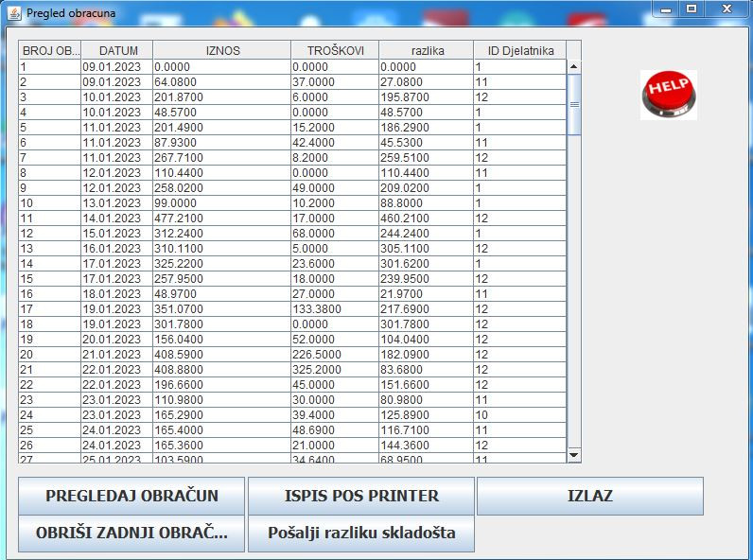Screen dimensions: 753x560
Task: Click the vertical scrollbar thumb
Action: click(x=573, y=104)
